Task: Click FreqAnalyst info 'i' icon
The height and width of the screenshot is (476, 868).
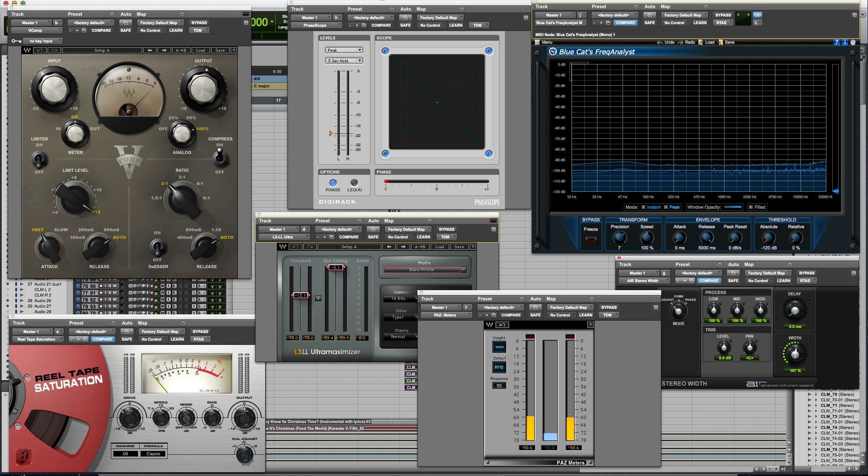Action: click(845, 42)
